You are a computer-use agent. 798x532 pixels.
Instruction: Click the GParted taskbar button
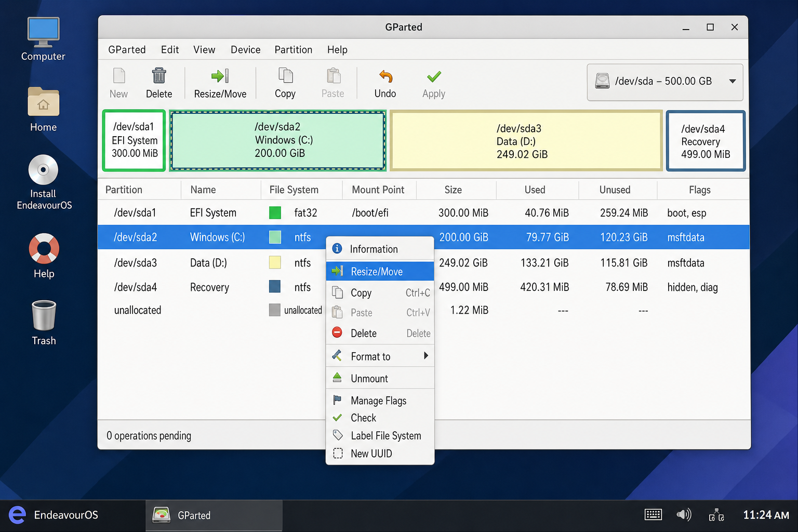pos(214,515)
